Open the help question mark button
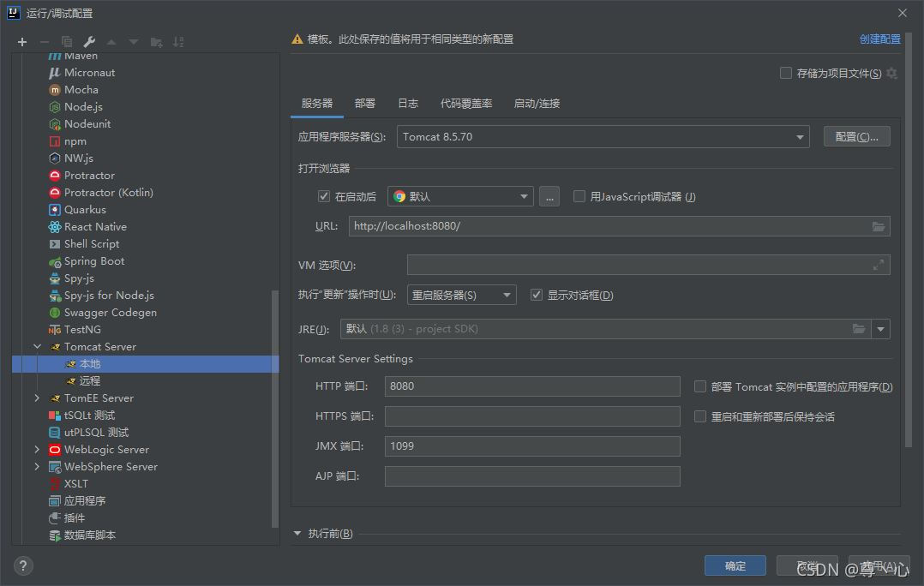This screenshot has height=586, width=924. click(x=23, y=566)
